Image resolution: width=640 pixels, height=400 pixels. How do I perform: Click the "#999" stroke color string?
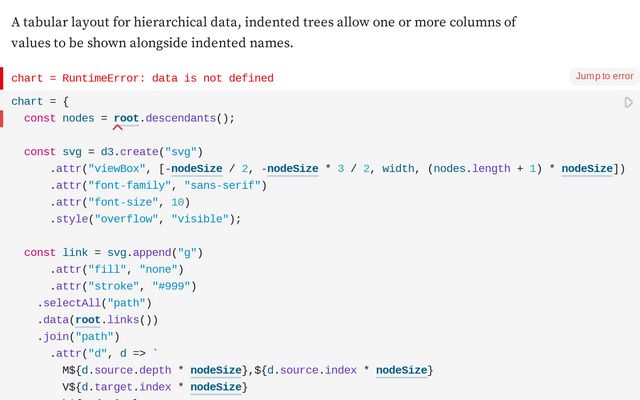pyautogui.click(x=171, y=286)
